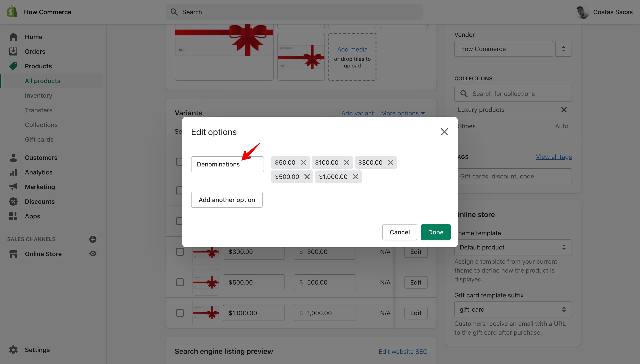
Task: Edit the $500.00 variant
Action: (x=416, y=283)
